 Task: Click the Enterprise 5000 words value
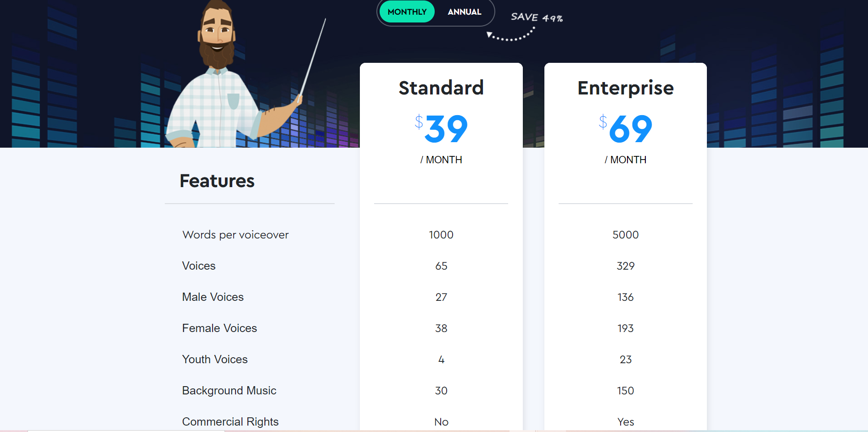coord(625,235)
